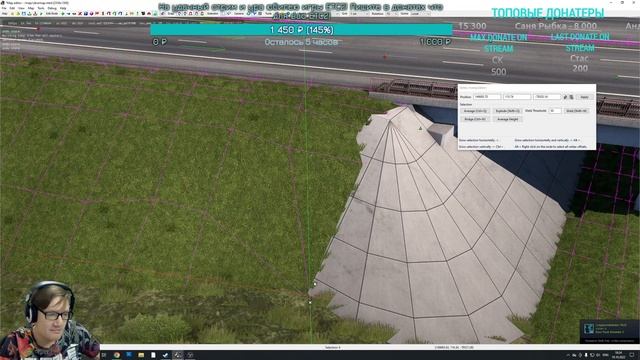Click the Apply button in vertex dialog
640x360 pixels.
[584, 97]
